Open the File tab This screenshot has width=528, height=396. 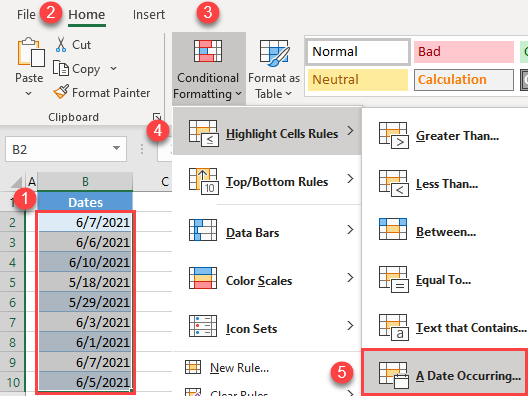point(26,14)
